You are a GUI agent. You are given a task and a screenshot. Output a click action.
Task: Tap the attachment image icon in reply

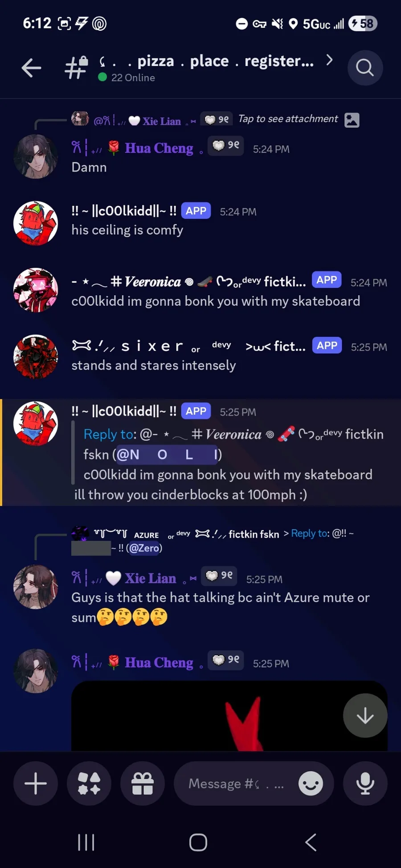[352, 120]
